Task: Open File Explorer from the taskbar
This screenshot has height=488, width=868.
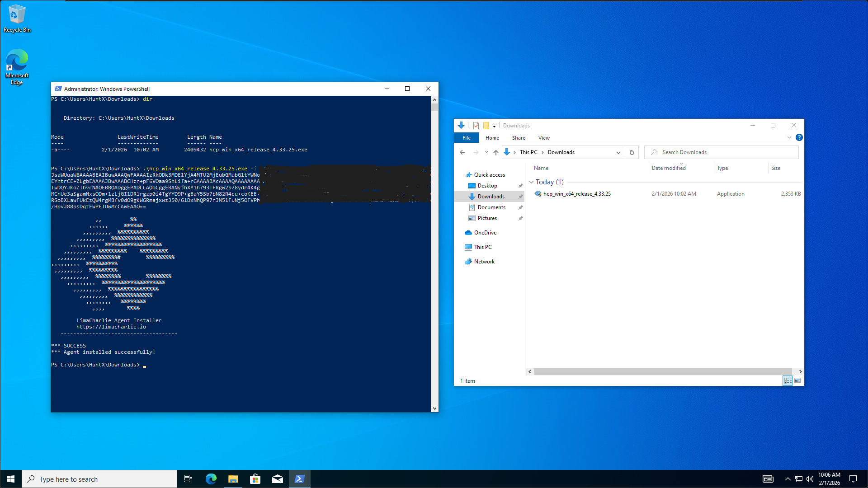Action: point(233,479)
